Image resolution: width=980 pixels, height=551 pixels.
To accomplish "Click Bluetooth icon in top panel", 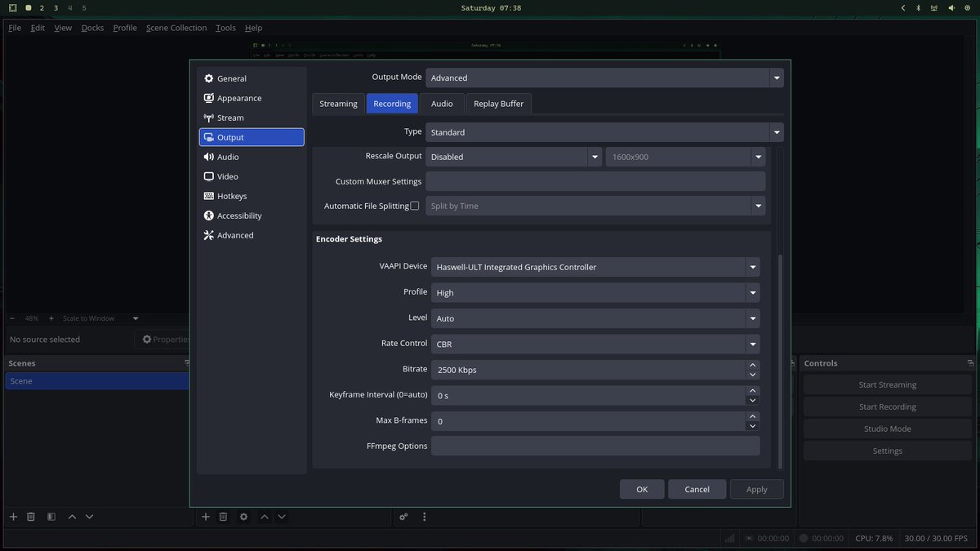I will (917, 8).
